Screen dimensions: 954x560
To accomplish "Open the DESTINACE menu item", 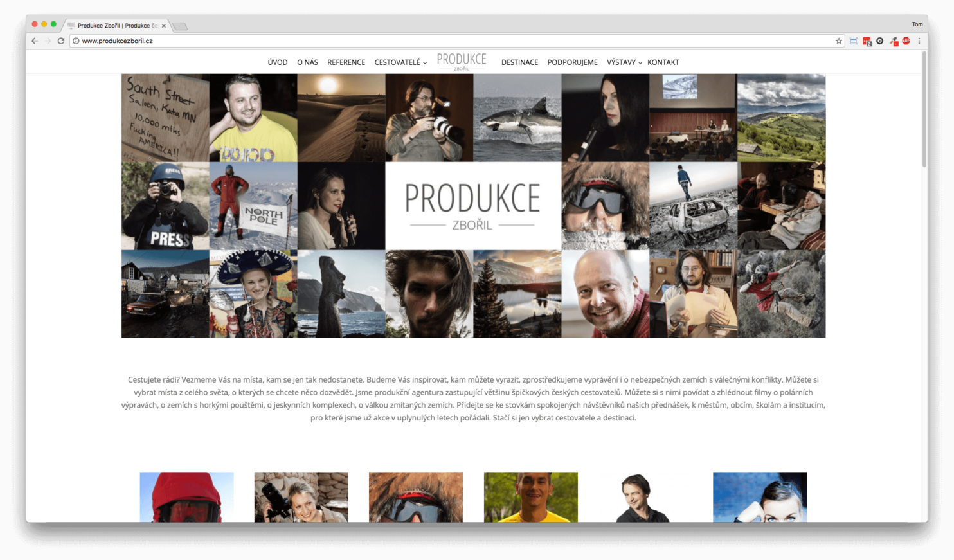I will tap(519, 62).
